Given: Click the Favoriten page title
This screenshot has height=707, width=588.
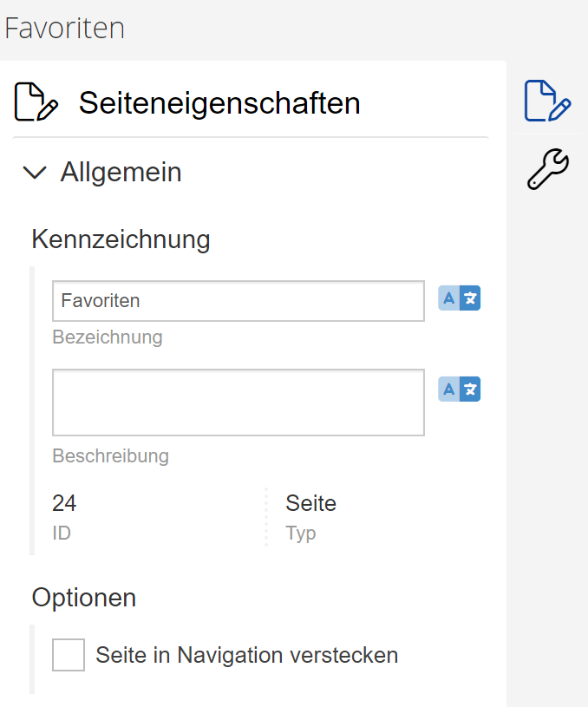Looking at the screenshot, I should [x=64, y=28].
